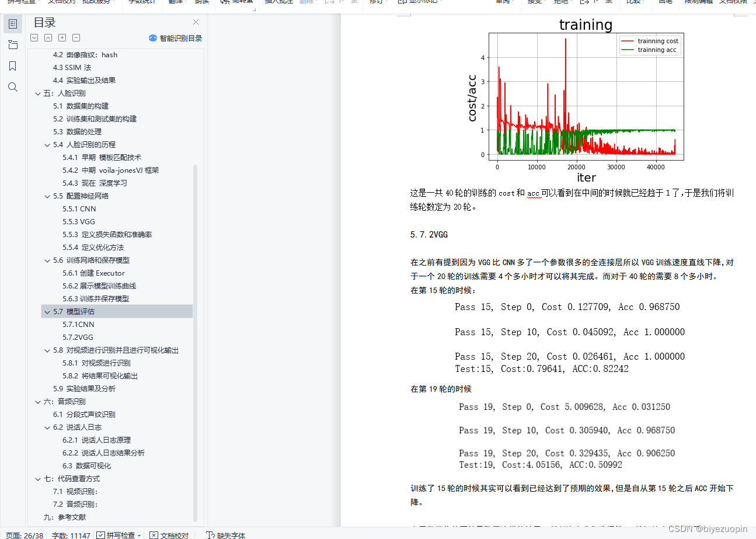Viewport: 756px width, 539px height.
Task: Navigate to 5.6.2 展示模型训练曲线
Action: pos(99,286)
